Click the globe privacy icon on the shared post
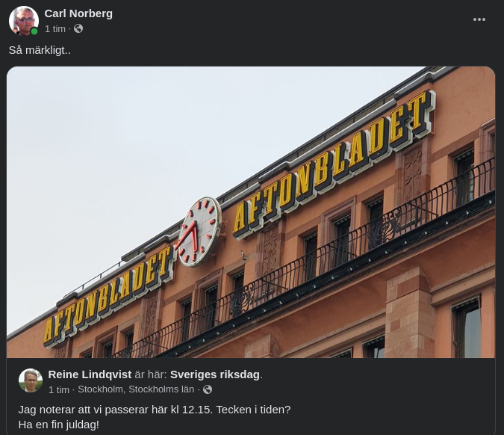The height and width of the screenshot is (435, 504). pos(208,389)
